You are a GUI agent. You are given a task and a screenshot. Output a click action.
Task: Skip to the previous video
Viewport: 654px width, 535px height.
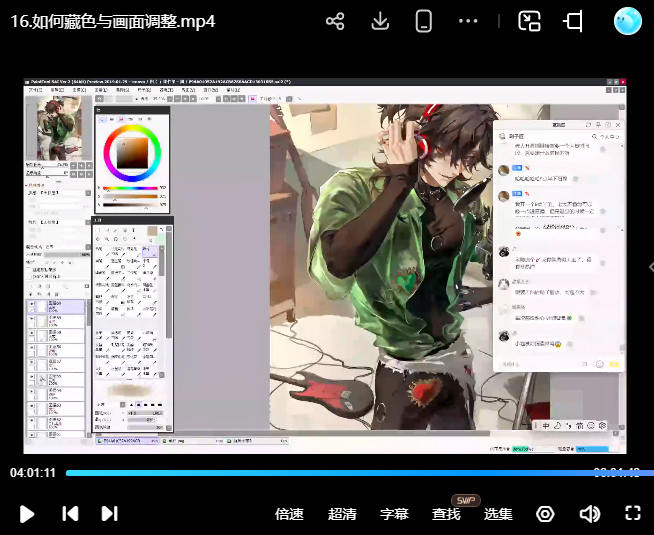70,514
